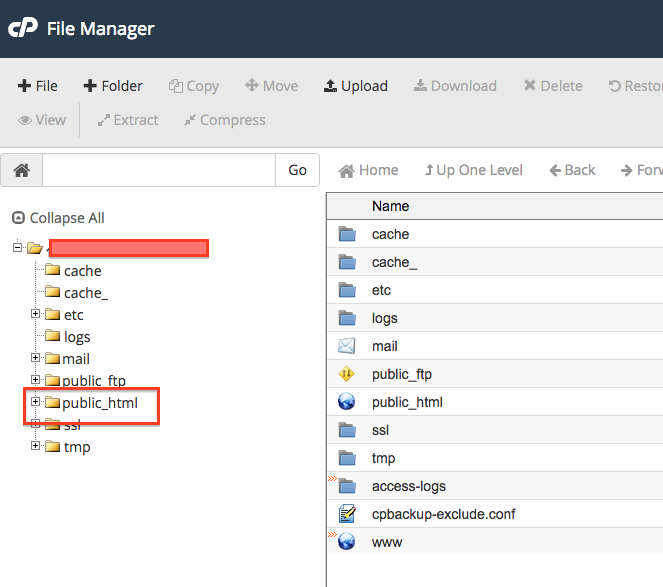
Task: Select the logs folder in tree
Action: [x=77, y=337]
